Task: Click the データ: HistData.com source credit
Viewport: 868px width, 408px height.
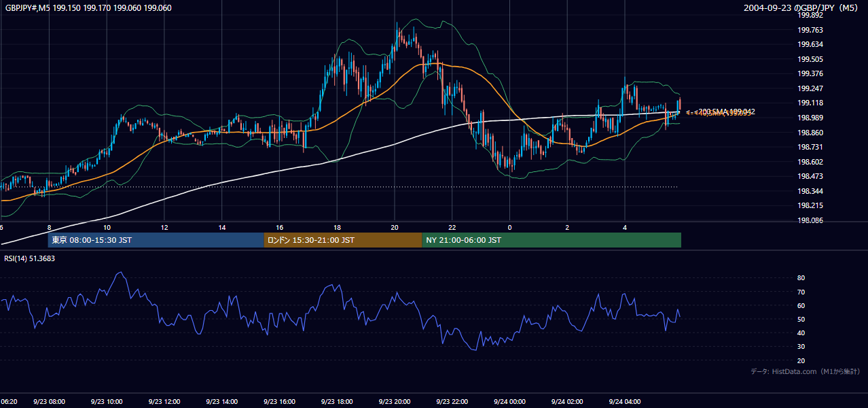Action: [x=806, y=371]
